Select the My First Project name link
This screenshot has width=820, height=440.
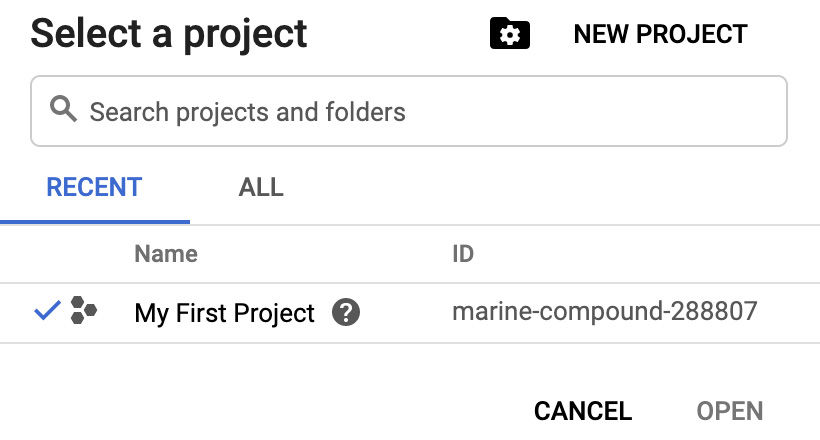pos(224,313)
